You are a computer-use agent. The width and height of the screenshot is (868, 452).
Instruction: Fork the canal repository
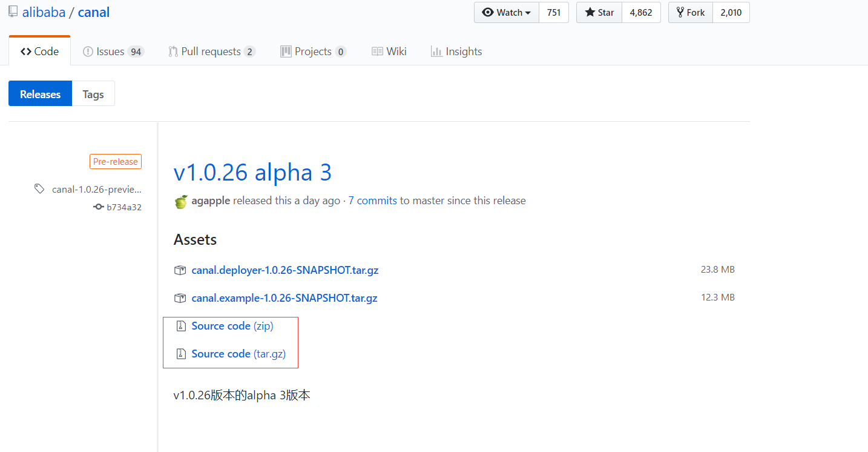[x=691, y=13]
